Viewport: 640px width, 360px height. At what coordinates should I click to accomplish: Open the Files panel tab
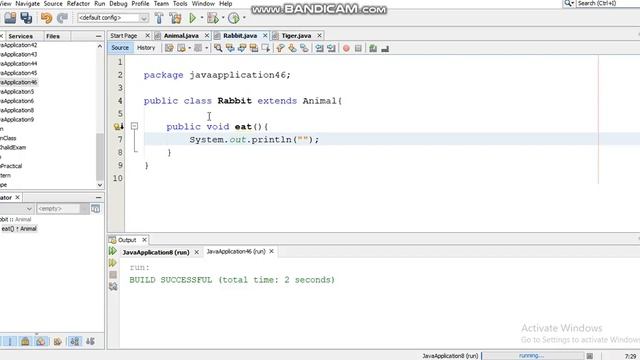point(53,36)
